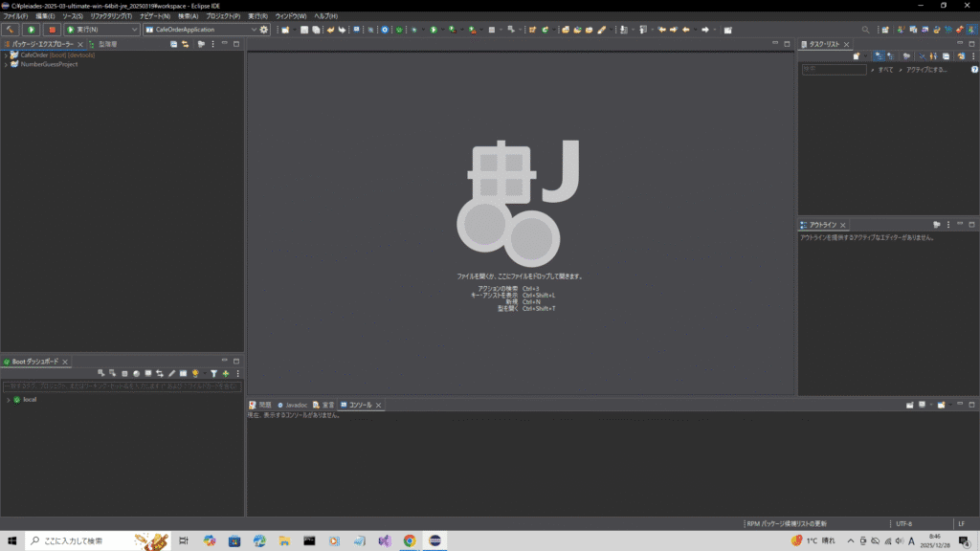980x551 pixels.
Task: Click the green plus icon in Boot Dashboard
Action: [x=226, y=373]
